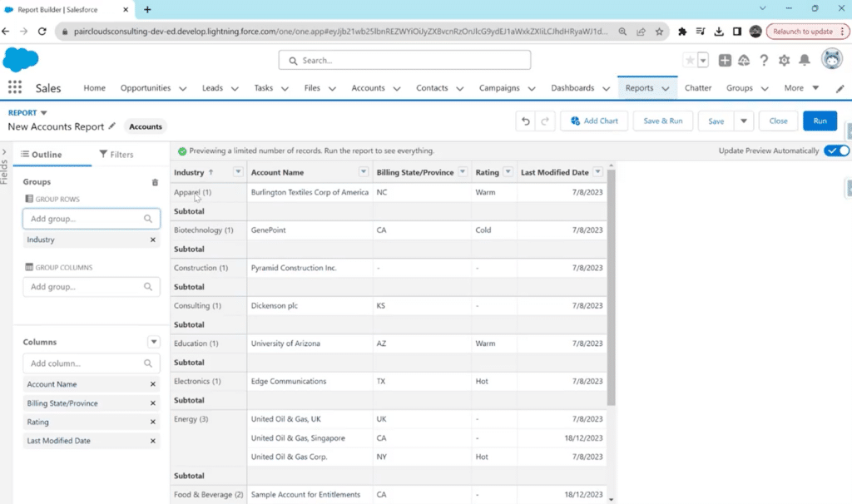The width and height of the screenshot is (852, 504).
Task: Click the browser zoom magnifier icon
Action: pyautogui.click(x=622, y=32)
